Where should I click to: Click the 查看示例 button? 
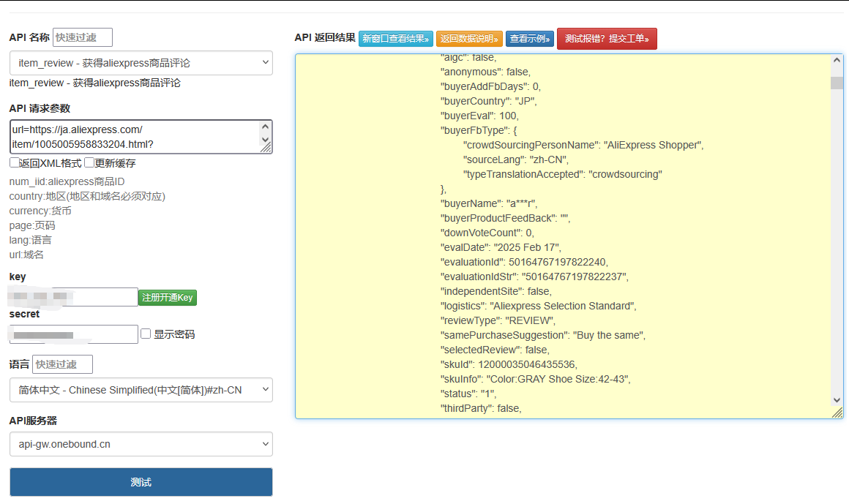[530, 39]
